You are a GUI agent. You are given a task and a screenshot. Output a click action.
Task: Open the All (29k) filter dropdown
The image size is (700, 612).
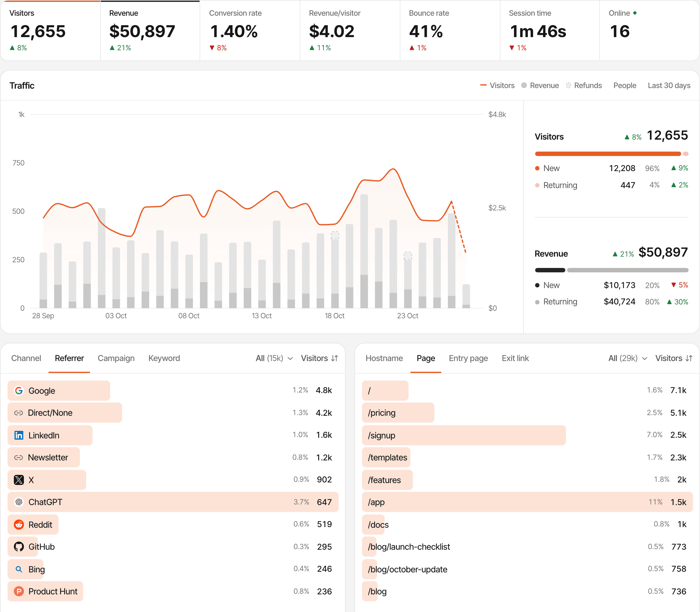628,358
